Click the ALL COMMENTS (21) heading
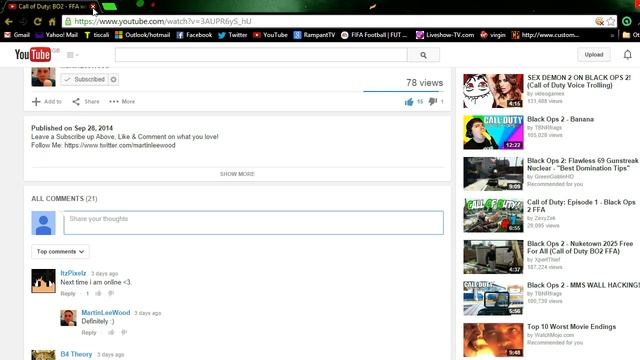The image size is (640, 360). (64, 199)
